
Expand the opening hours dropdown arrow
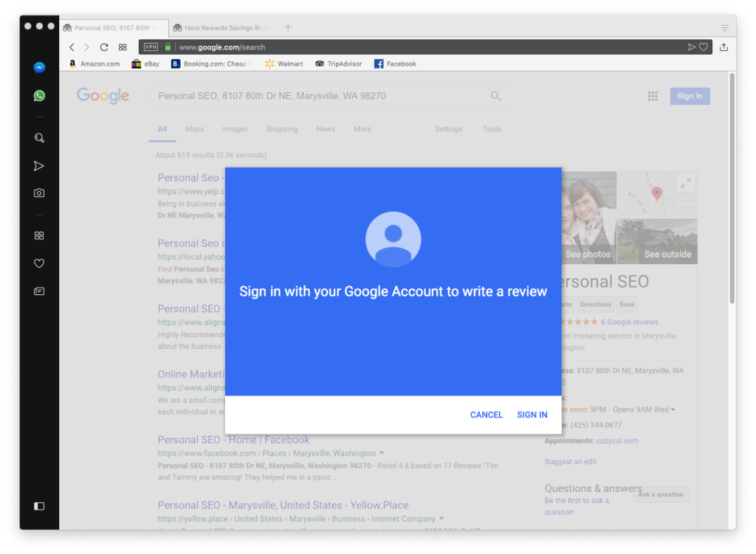(673, 410)
